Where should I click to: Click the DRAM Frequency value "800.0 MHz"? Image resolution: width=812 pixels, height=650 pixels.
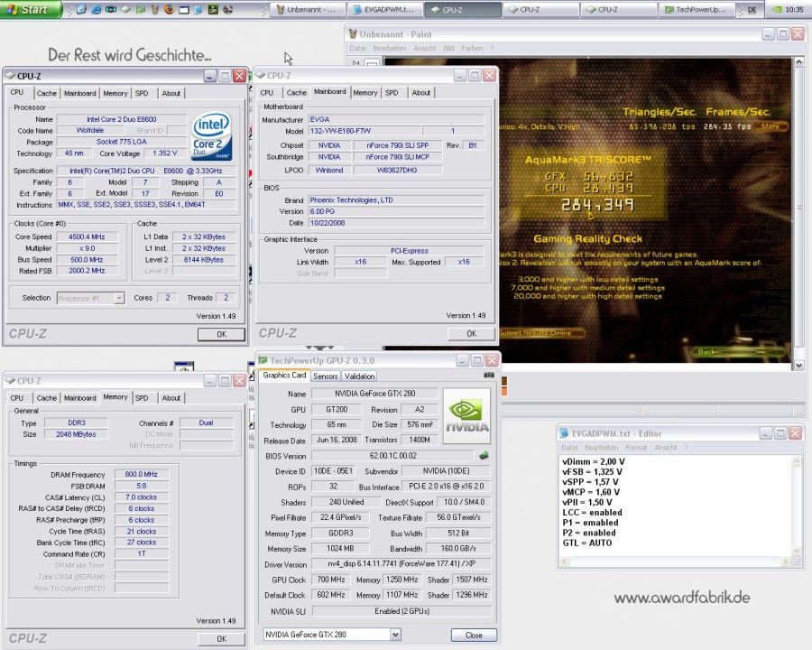tap(142, 474)
